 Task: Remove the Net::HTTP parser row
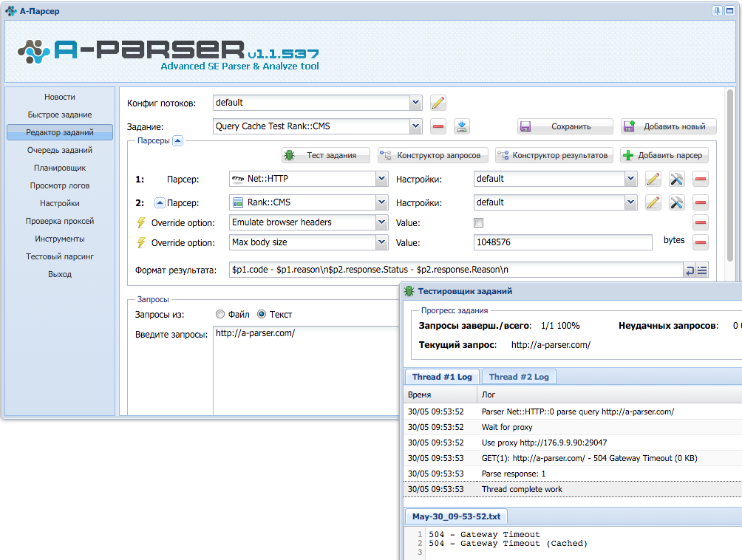click(x=701, y=179)
